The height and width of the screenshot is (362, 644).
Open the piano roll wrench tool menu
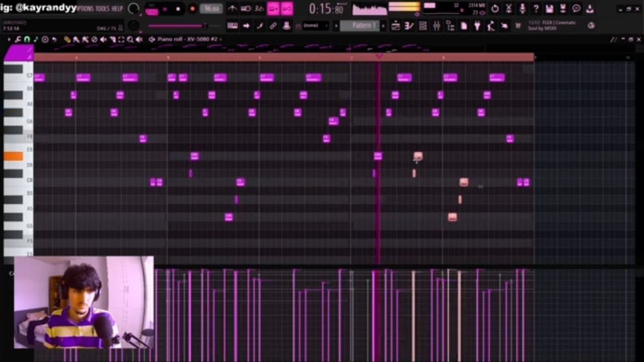tap(18, 39)
